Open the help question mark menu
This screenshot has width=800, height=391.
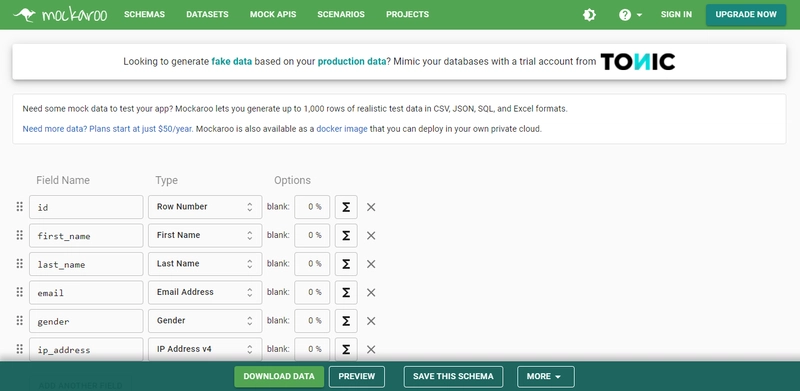coord(630,15)
